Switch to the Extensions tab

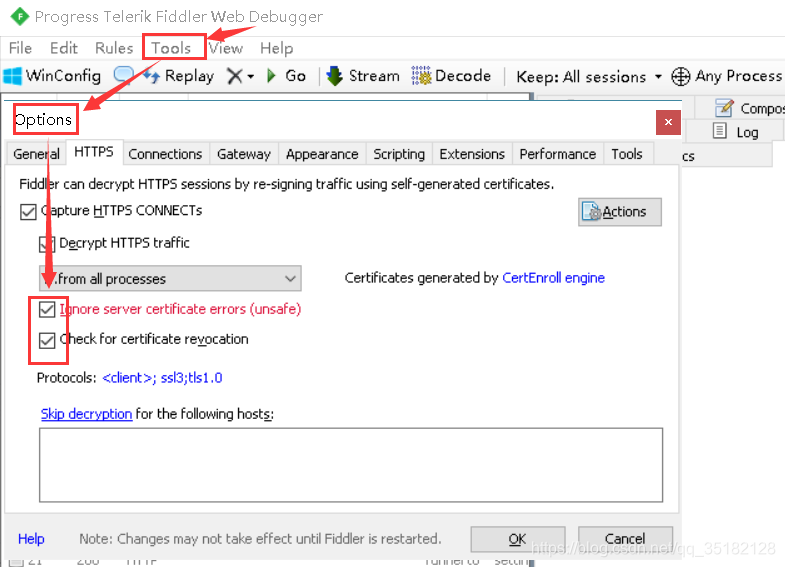pos(472,154)
